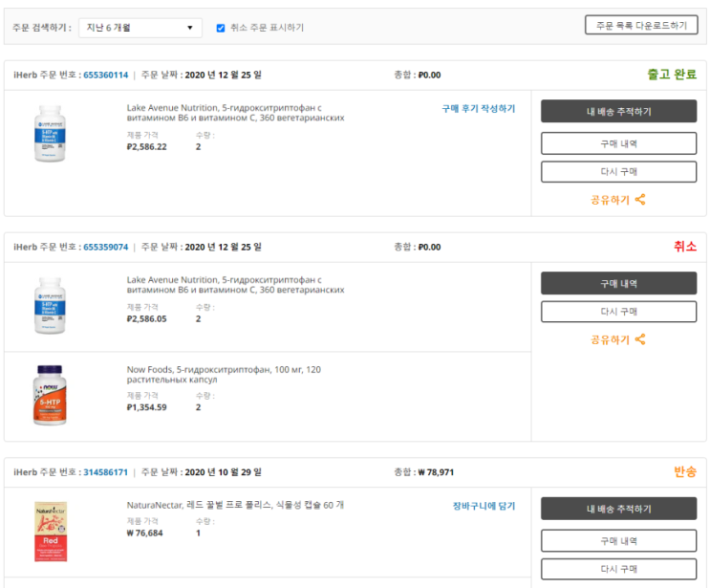Open order number 655360114 link
The height and width of the screenshot is (588, 710).
(x=105, y=75)
